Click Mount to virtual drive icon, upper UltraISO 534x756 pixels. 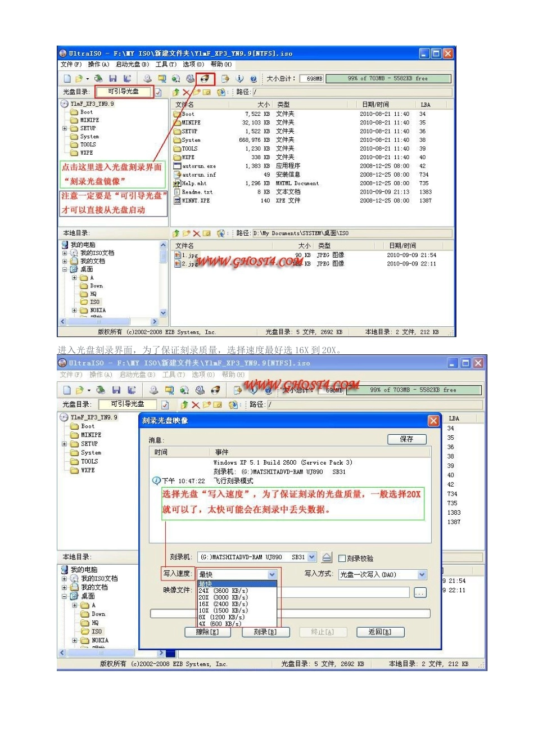click(x=191, y=79)
